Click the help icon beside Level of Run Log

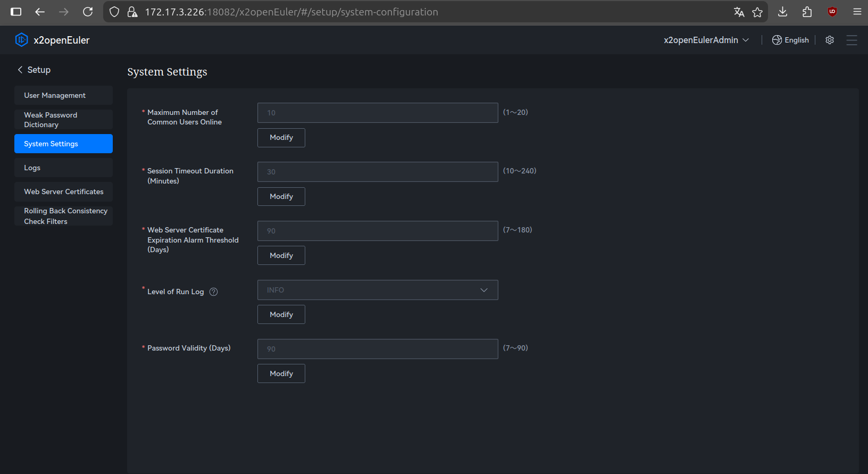click(x=213, y=292)
